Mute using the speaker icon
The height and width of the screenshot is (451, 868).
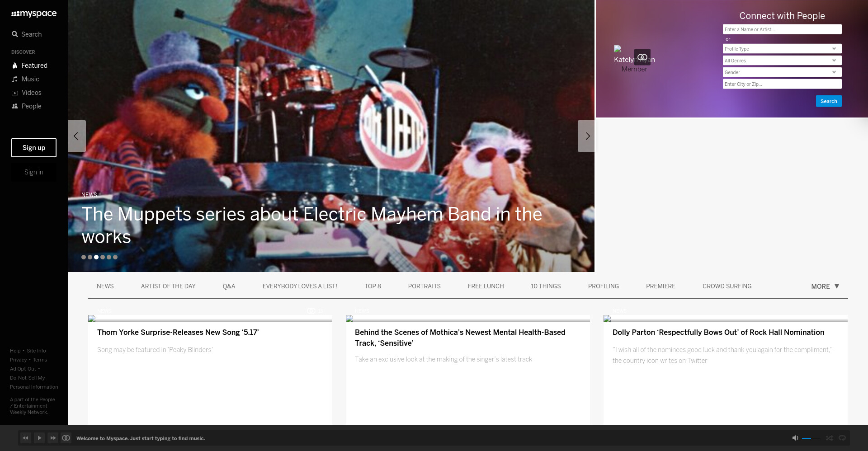coord(795,438)
